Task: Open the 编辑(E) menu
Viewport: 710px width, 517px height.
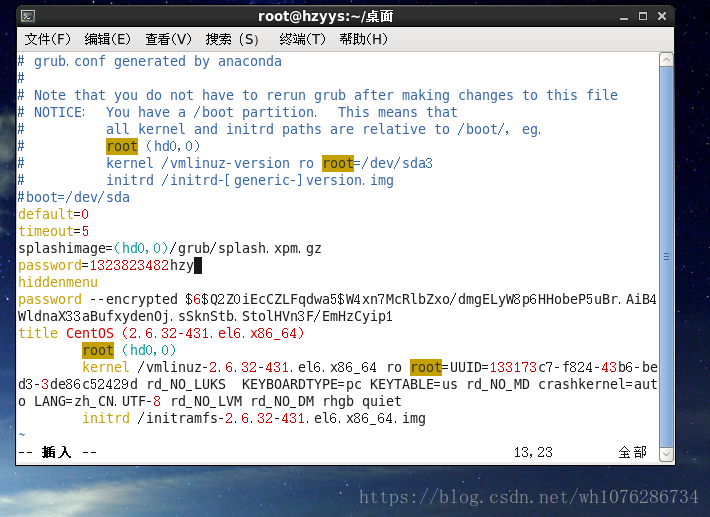Action: pos(107,39)
